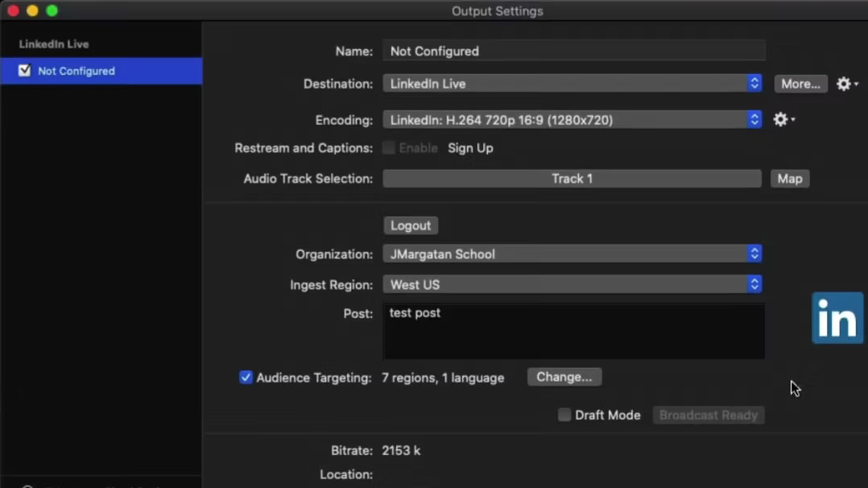
Task: Click the Logout button
Action: [x=410, y=225]
